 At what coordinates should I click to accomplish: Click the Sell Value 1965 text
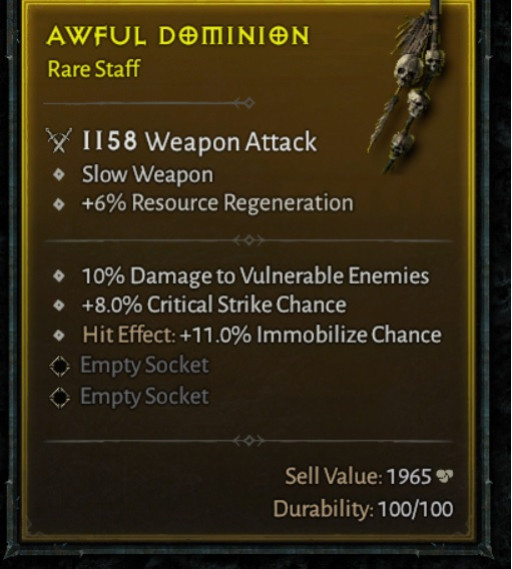[358, 476]
